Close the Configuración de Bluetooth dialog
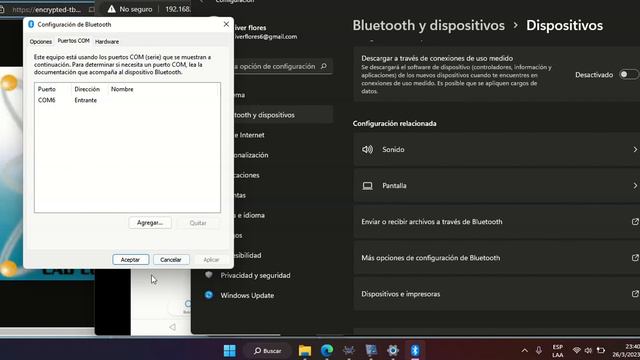The height and width of the screenshot is (360, 640). [226, 24]
